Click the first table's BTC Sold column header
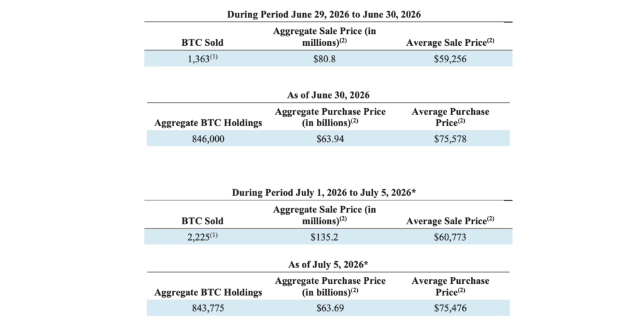Screen dimensions: 644x336 pos(203,43)
